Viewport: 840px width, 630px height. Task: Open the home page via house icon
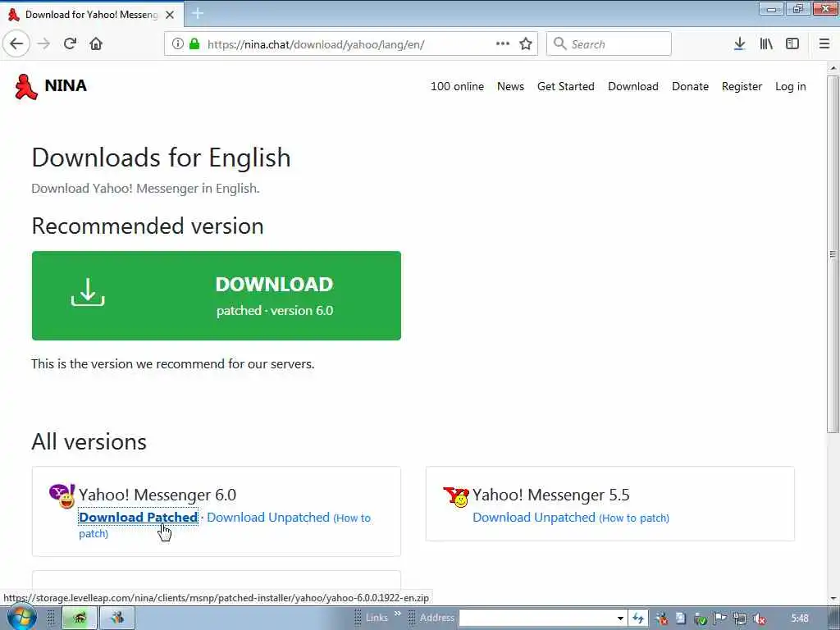96,43
